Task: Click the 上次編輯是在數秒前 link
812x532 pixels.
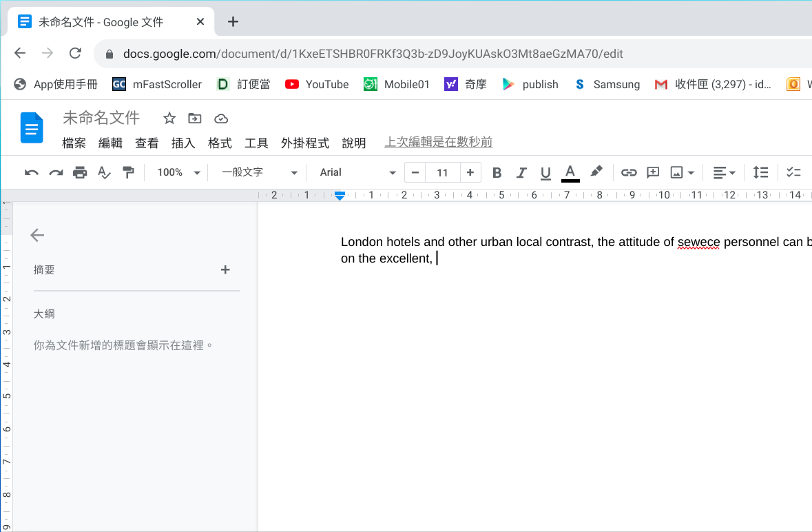Action: (x=438, y=142)
